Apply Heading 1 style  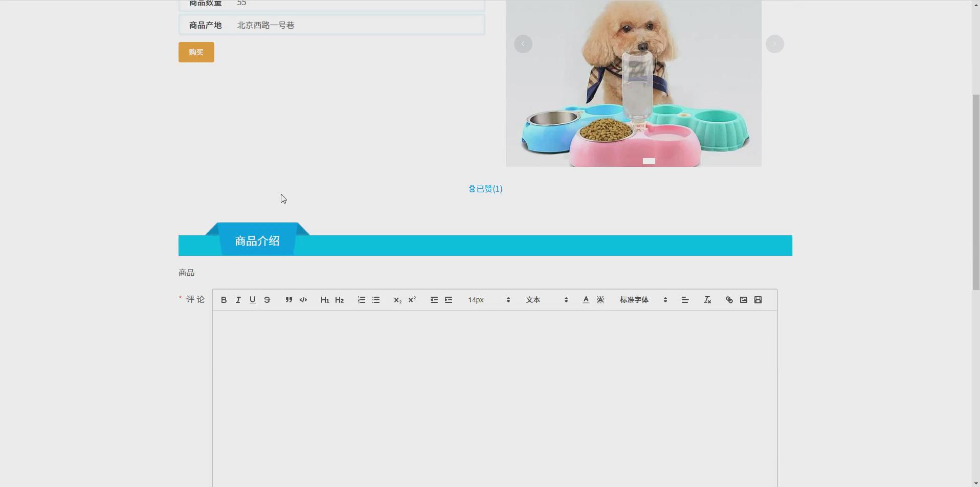324,300
